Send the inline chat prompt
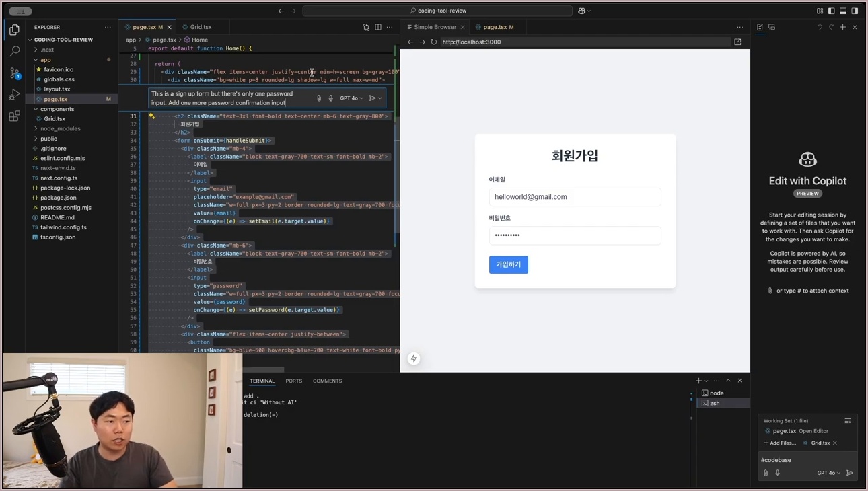This screenshot has width=868, height=491. coord(372,98)
